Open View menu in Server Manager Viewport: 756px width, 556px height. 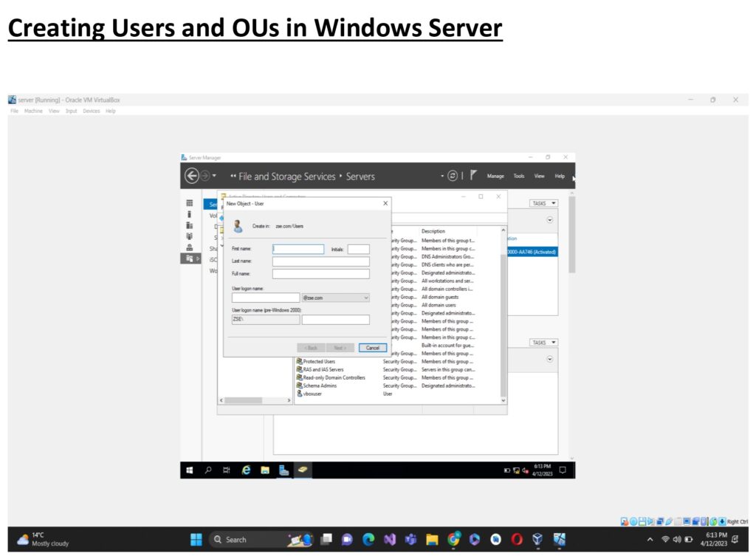click(539, 176)
